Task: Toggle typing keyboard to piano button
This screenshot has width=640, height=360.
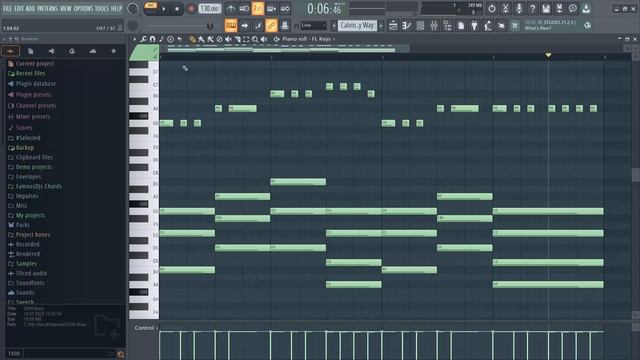Action: click(x=231, y=26)
